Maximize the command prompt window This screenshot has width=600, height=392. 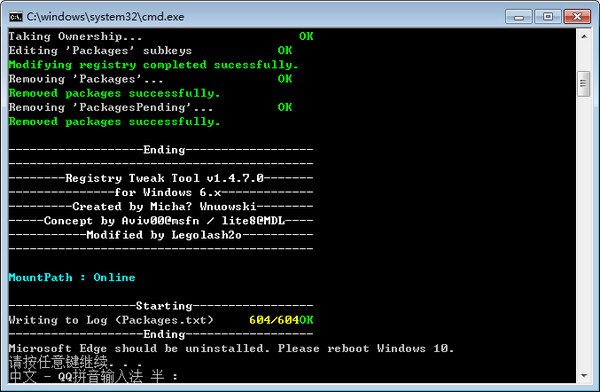(548, 17)
